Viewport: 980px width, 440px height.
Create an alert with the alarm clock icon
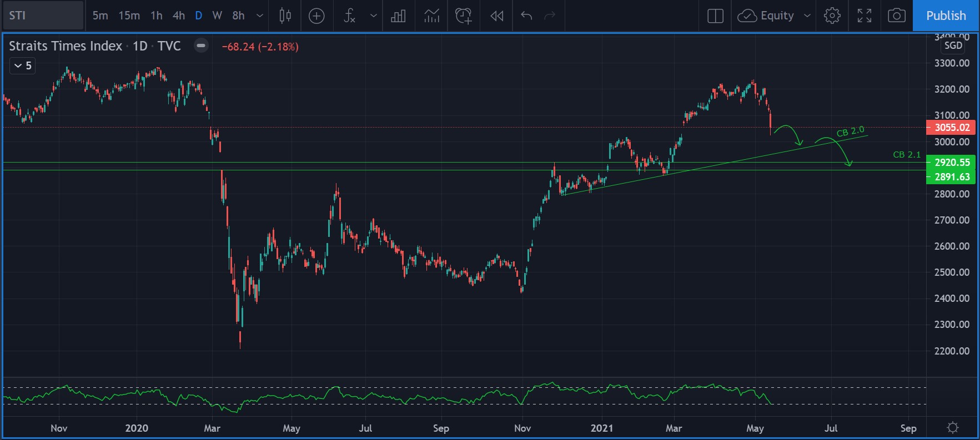(463, 16)
